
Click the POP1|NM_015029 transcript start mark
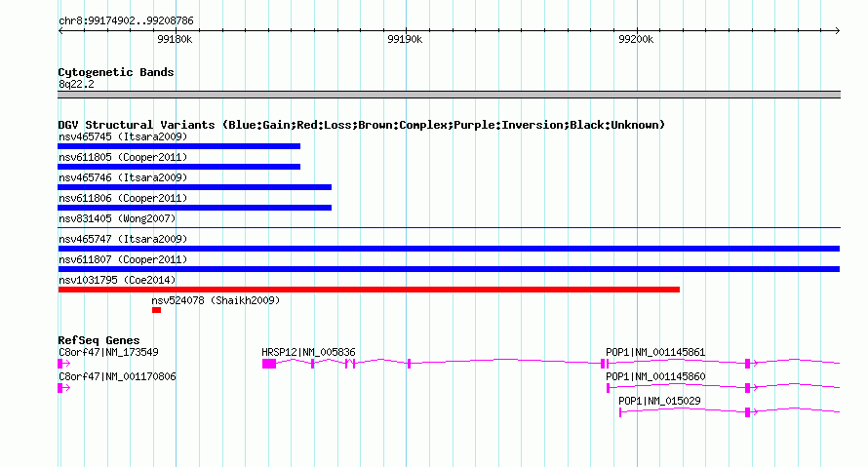pos(620,412)
